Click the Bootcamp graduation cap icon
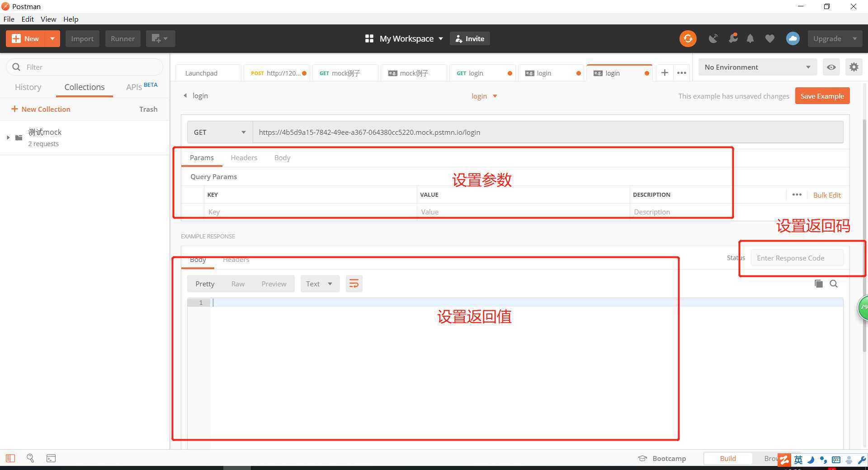868x470 pixels. click(642, 458)
